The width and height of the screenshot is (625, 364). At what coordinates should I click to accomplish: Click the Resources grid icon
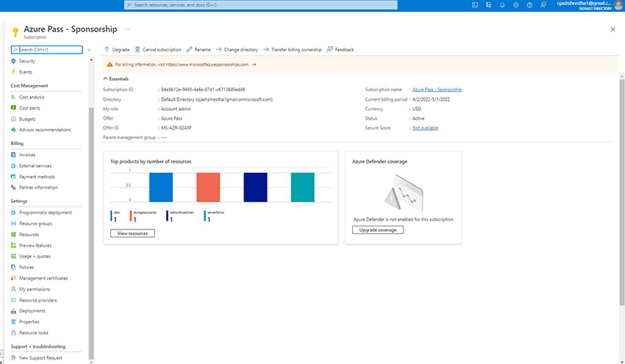click(13, 235)
